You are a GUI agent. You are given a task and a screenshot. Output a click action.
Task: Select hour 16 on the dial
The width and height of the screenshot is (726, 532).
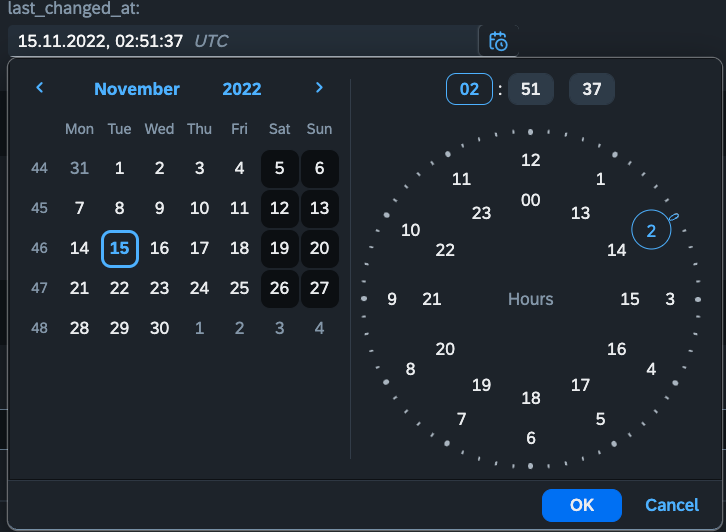[617, 349]
